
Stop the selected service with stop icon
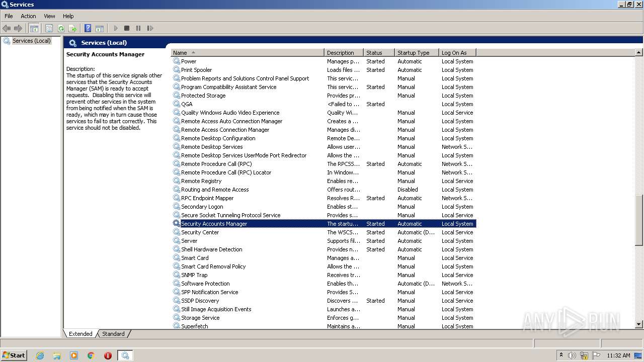[127, 29]
